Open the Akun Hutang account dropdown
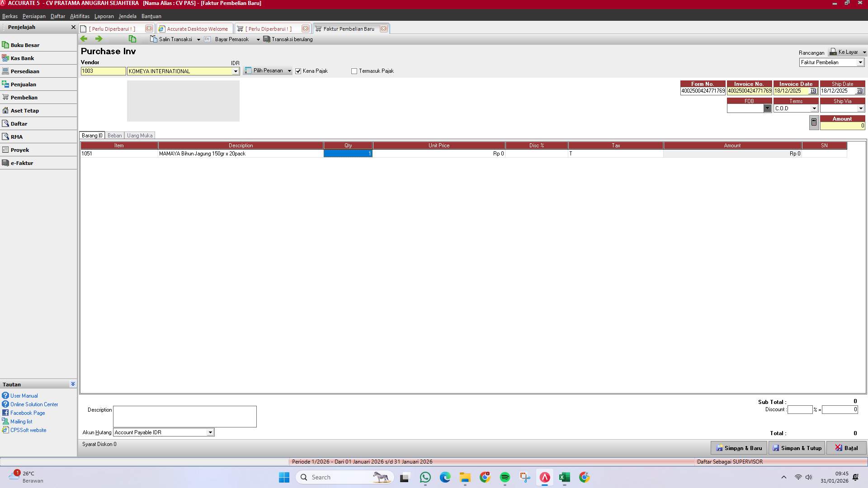 tap(210, 432)
